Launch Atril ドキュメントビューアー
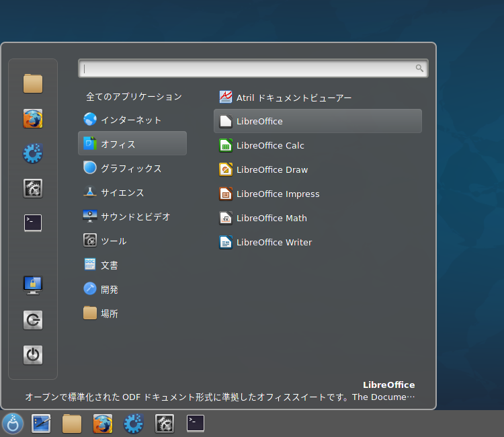The height and width of the screenshot is (437, 504). (x=318, y=97)
